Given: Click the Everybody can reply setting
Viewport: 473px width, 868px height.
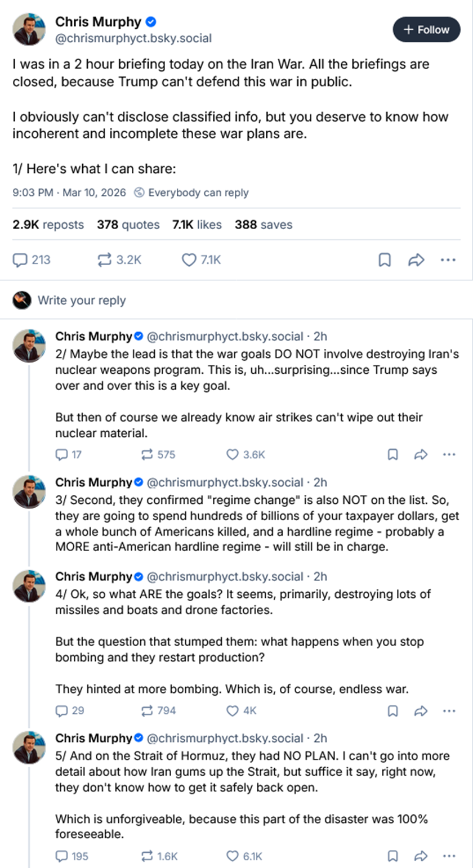Looking at the screenshot, I should click(x=191, y=193).
